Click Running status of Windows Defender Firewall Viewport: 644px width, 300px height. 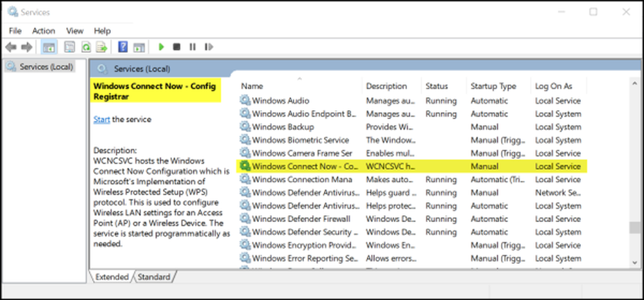440,219
